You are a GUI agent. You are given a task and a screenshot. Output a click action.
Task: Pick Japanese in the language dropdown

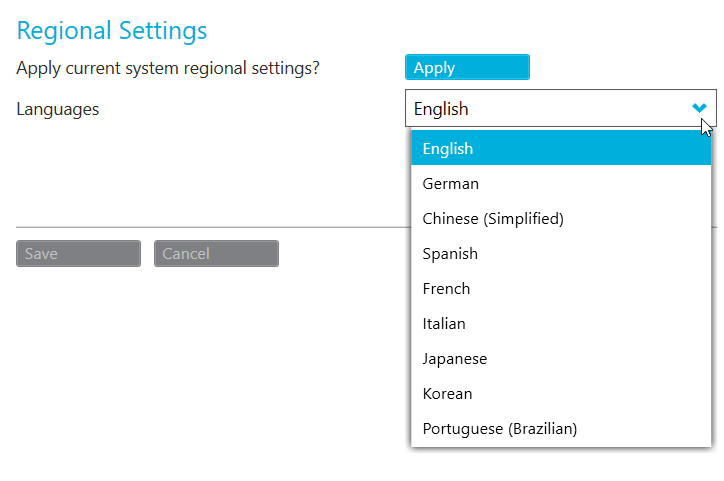click(561, 359)
